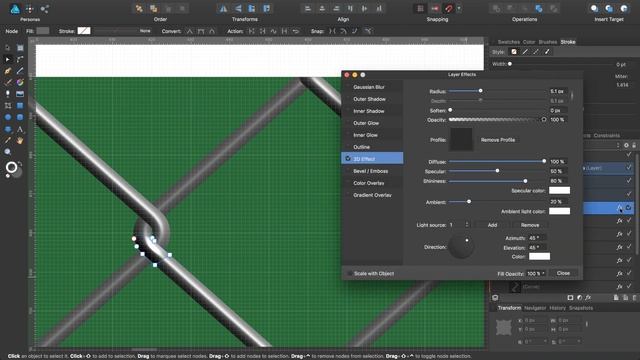The height and width of the screenshot is (360, 640).
Task: Close the Layer Effects dialog
Action: click(563, 273)
